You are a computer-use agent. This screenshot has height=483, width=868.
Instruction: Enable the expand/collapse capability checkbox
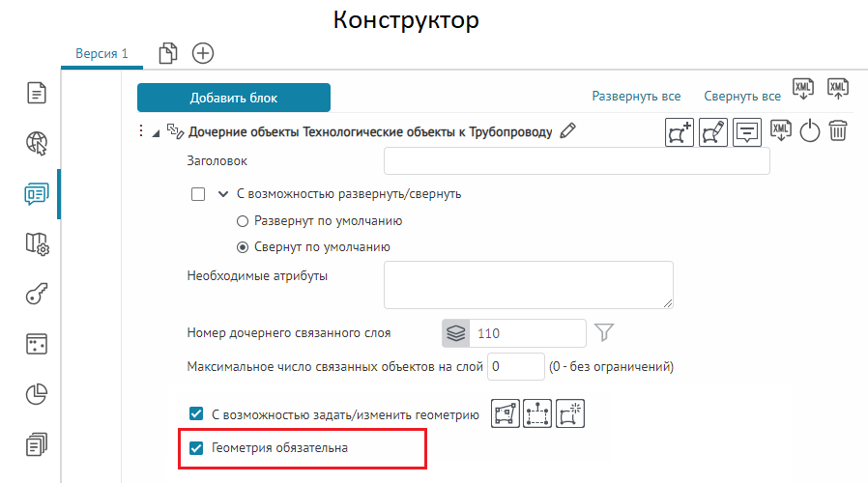tap(199, 193)
